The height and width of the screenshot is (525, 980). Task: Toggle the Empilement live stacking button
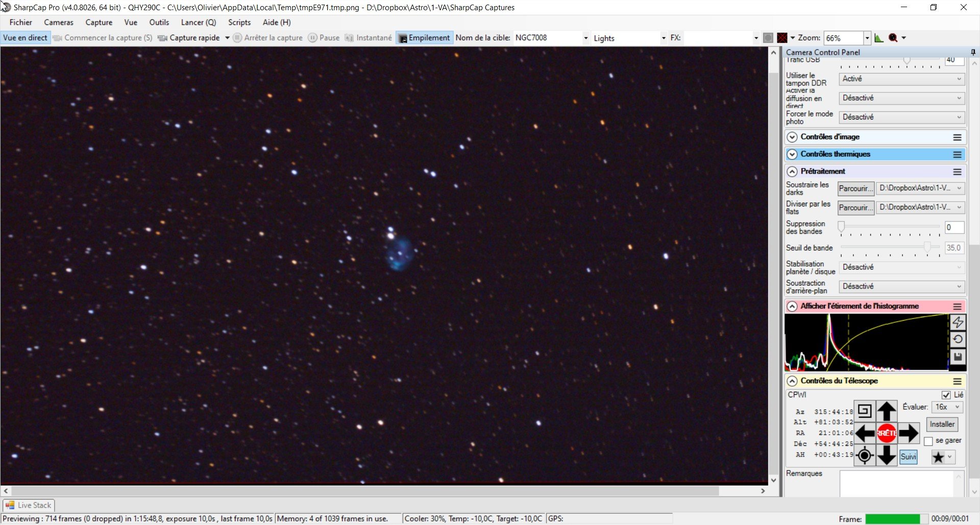[x=424, y=38]
